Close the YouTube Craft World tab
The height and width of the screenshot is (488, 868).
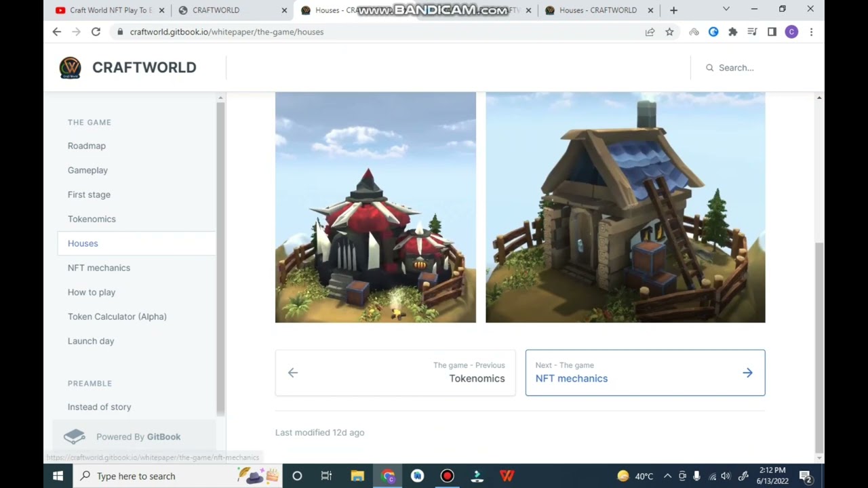click(x=161, y=10)
